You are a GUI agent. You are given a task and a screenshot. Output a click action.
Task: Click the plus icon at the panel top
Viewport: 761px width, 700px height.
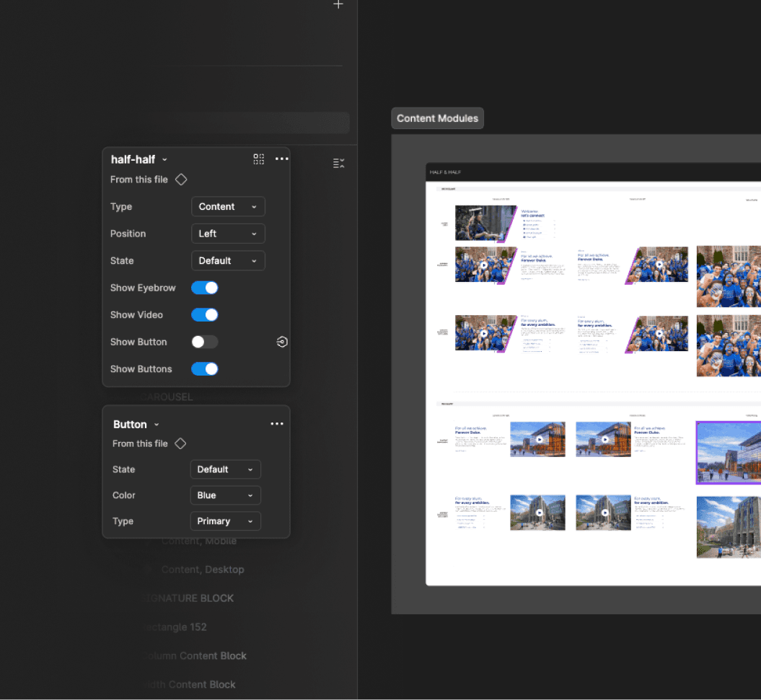tap(338, 4)
